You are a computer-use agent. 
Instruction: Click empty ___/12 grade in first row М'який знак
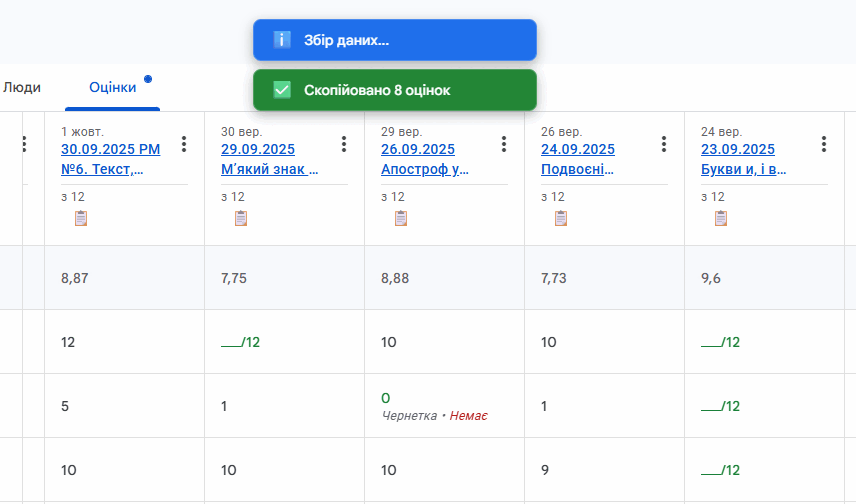pyautogui.click(x=241, y=342)
